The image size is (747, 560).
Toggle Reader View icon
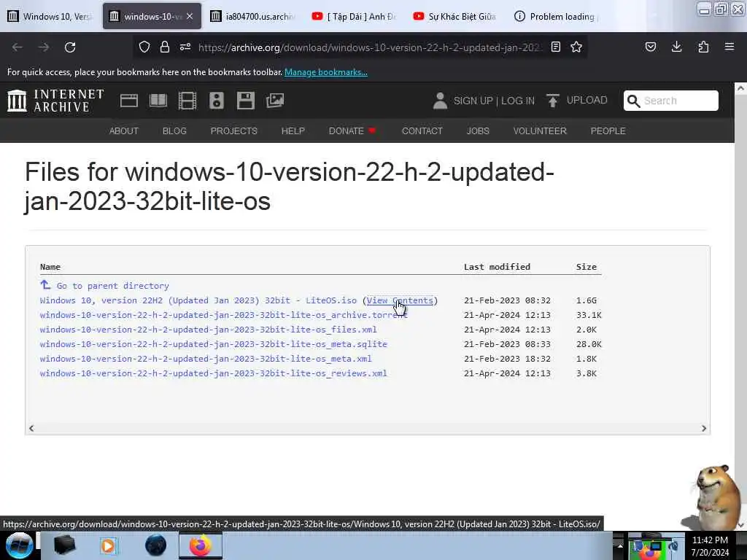coord(555,47)
